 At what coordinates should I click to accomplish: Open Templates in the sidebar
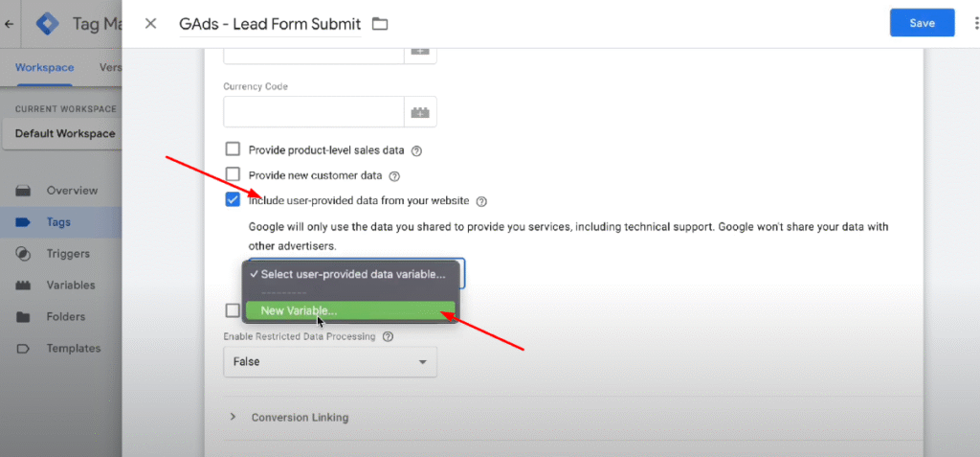[x=73, y=348]
